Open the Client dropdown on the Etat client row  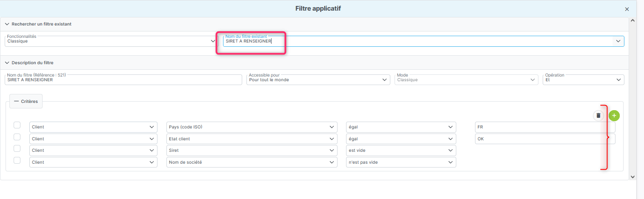(93, 139)
